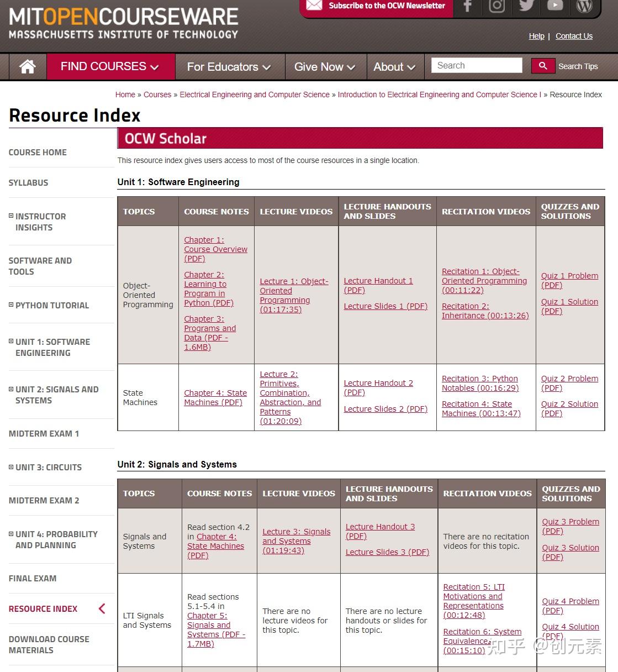Play Recitation 1: Object-Oriented Programming

484,281
